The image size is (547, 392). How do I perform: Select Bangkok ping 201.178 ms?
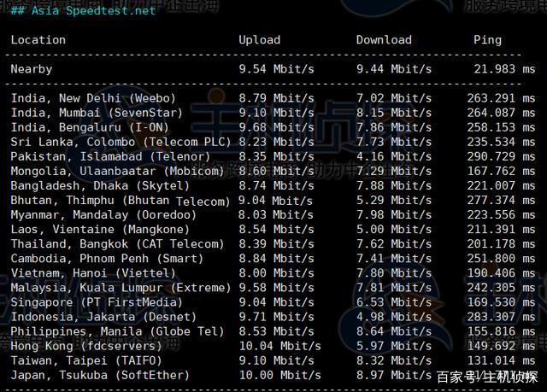[501, 244]
